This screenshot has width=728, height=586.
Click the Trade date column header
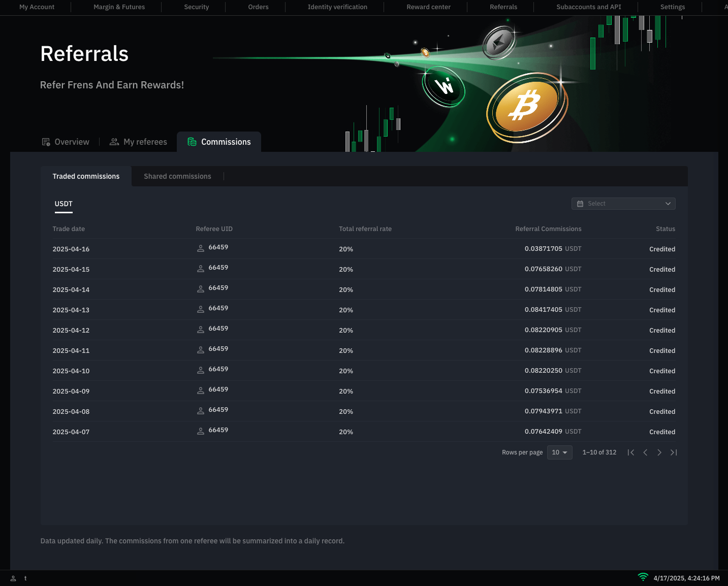click(x=69, y=229)
